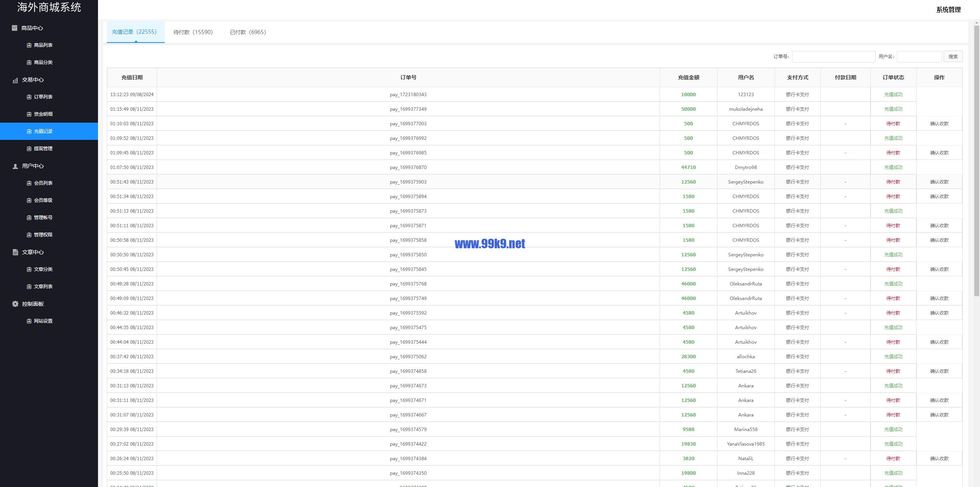Click date 13:12:23 09/08/2024
Viewport: 980px width, 487px height.
132,95
